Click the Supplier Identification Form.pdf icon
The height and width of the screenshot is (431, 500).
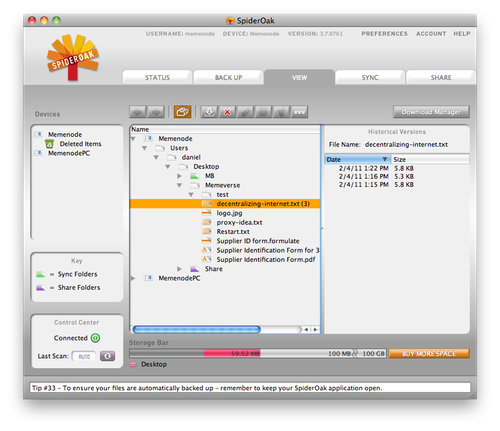[x=206, y=259]
